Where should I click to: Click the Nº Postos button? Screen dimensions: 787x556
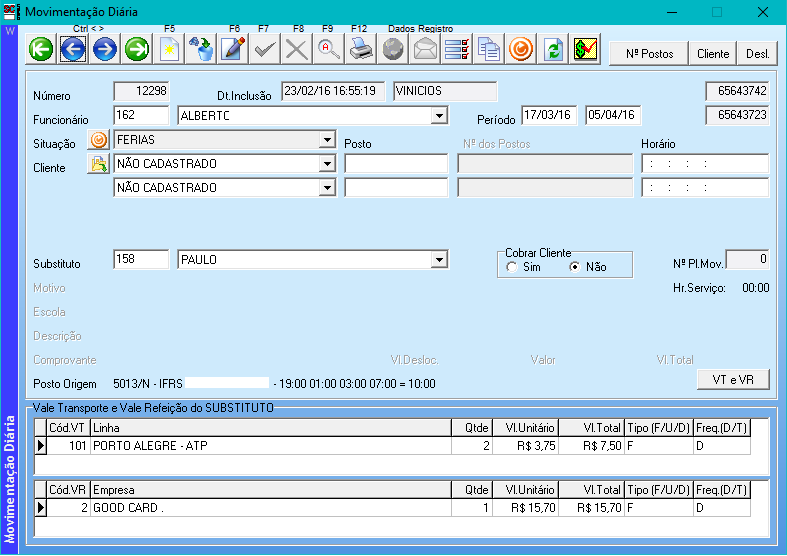point(649,54)
